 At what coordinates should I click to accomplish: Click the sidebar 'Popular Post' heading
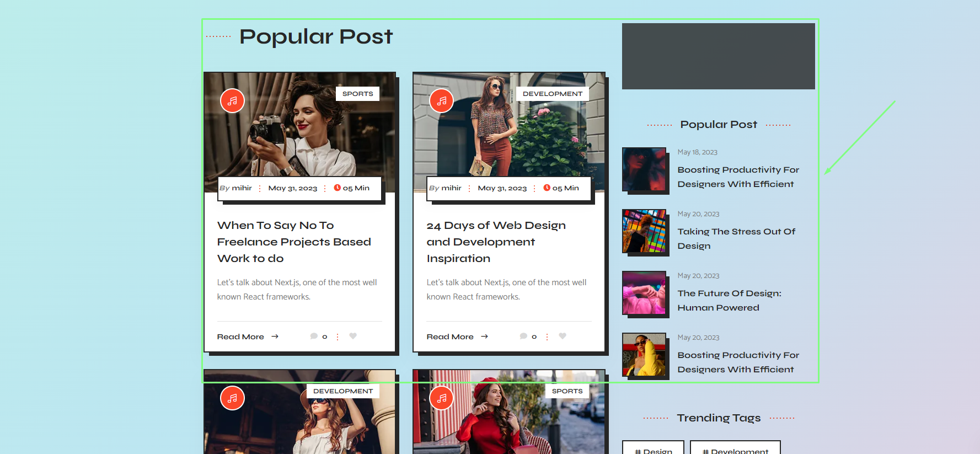pyautogui.click(x=719, y=125)
